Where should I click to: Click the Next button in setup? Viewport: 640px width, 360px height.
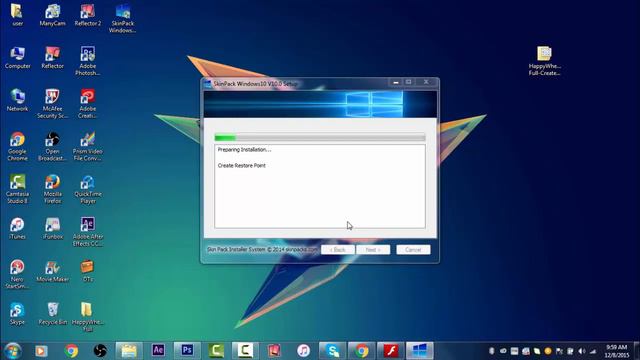click(x=373, y=249)
